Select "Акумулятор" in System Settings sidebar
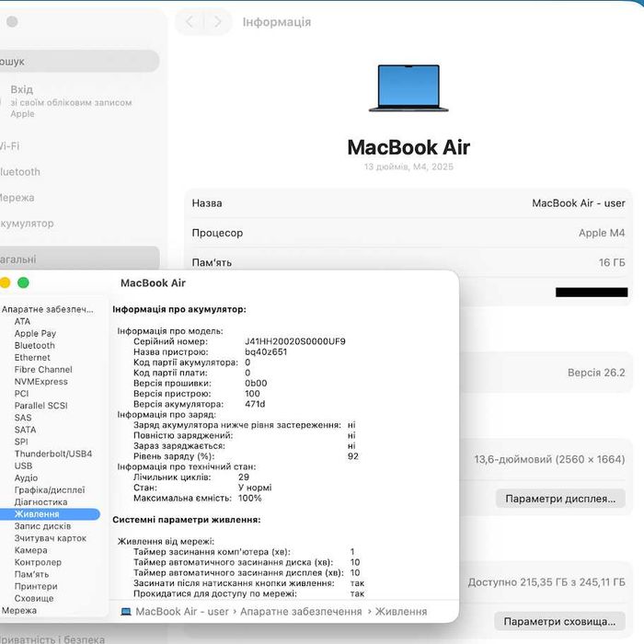Screen dimensions: 644x644 click(27, 224)
